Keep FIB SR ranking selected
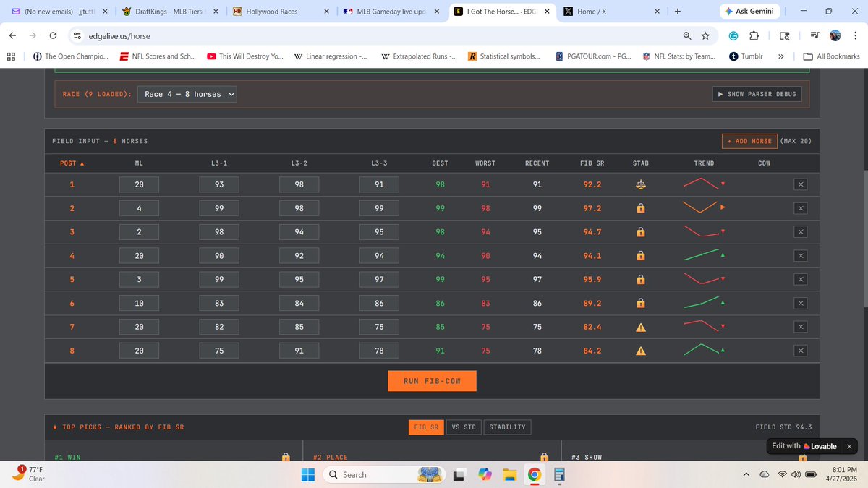This screenshot has height=488, width=868. [426, 427]
